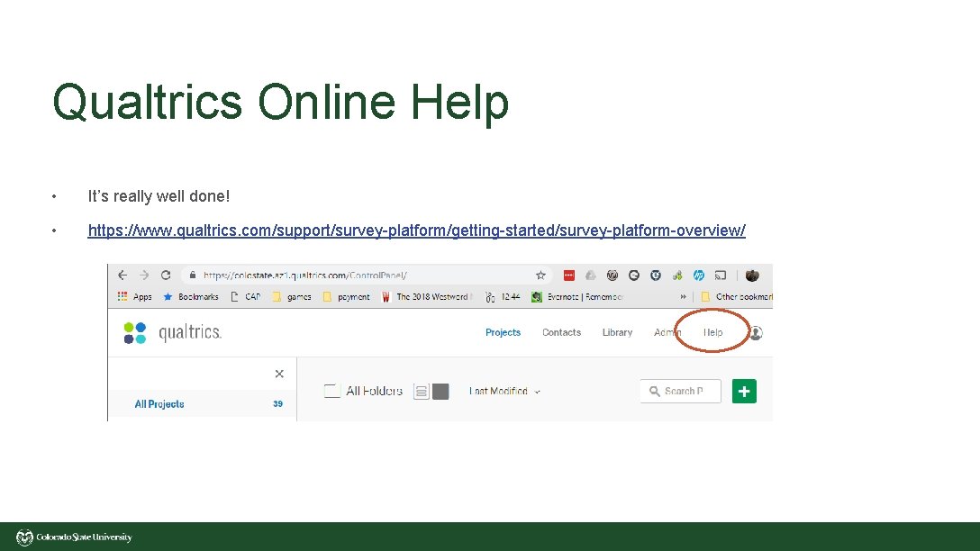The image size is (980, 551).
Task: Open the 12:44 bookmark
Action: tap(503, 297)
